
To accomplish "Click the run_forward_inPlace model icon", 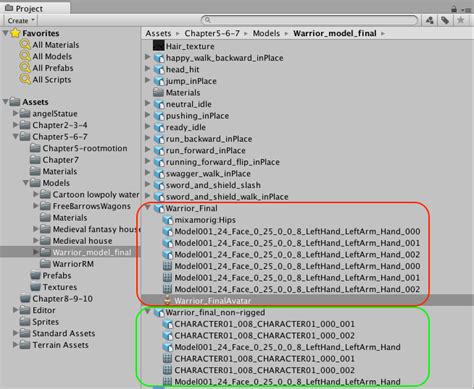I will (159, 151).
